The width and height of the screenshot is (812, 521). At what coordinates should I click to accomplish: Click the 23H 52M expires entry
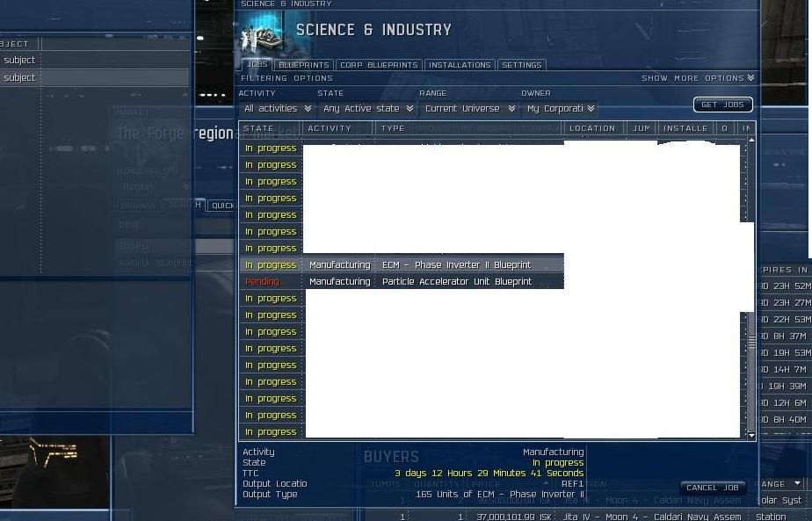[785, 286]
